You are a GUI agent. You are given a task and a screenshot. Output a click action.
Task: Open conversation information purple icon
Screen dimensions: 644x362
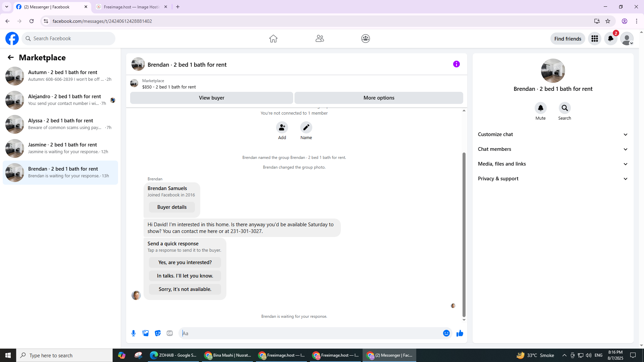(457, 64)
